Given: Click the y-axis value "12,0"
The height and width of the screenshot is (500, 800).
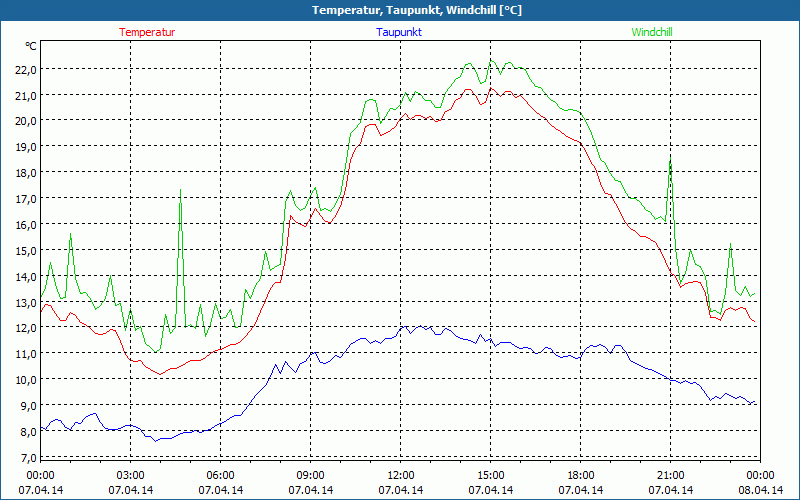Looking at the screenshot, I should point(26,328).
